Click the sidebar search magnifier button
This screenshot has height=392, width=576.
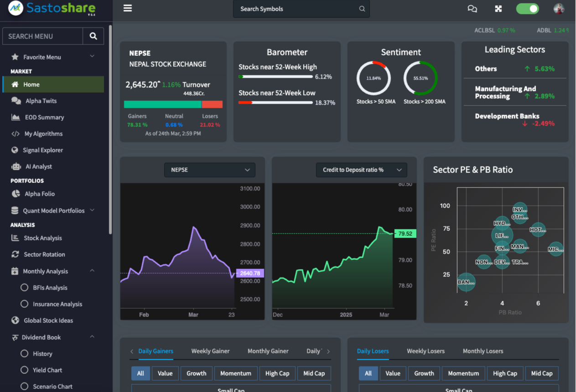click(x=93, y=36)
